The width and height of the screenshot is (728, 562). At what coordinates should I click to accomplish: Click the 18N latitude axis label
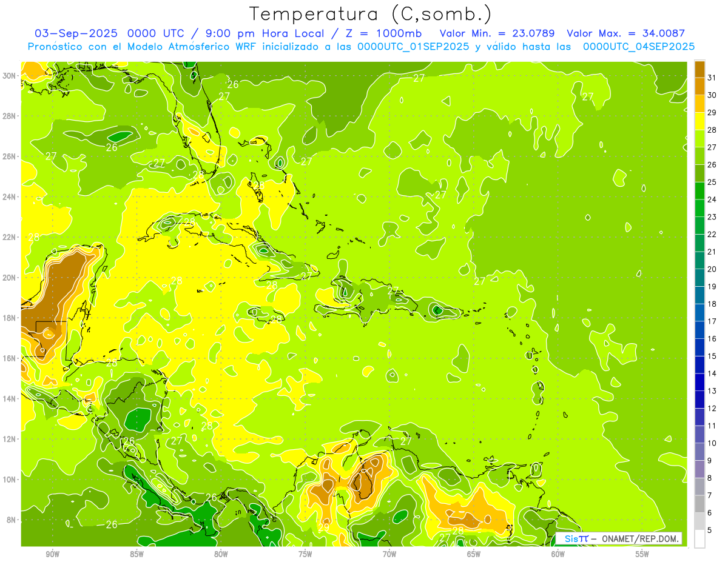(10, 318)
